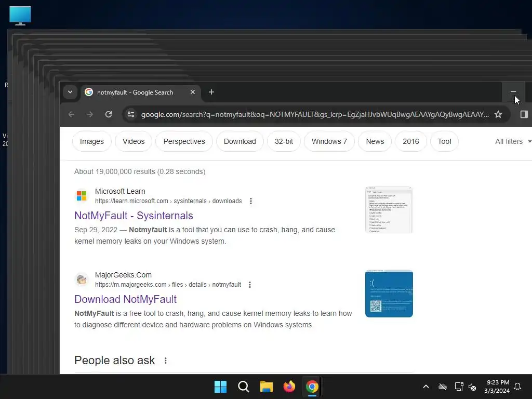Viewport: 532px width, 399px height.
Task: Click the OneDrive cloud tray icon
Action: tap(443, 387)
